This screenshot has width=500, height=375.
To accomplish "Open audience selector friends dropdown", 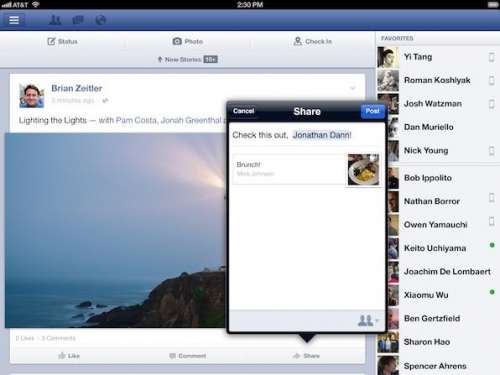I will point(368,321).
